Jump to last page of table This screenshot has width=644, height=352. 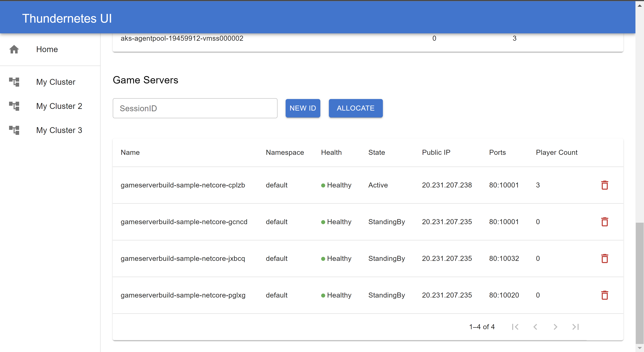tap(576, 327)
